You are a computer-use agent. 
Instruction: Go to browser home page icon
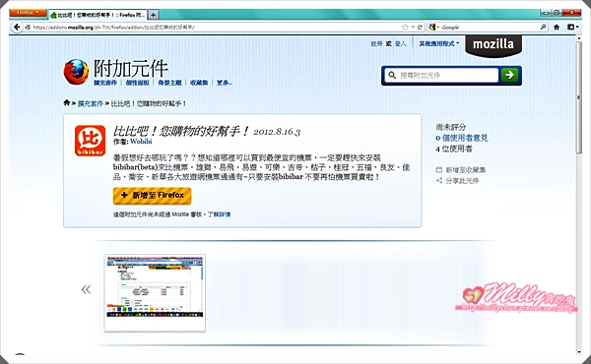pos(557,28)
